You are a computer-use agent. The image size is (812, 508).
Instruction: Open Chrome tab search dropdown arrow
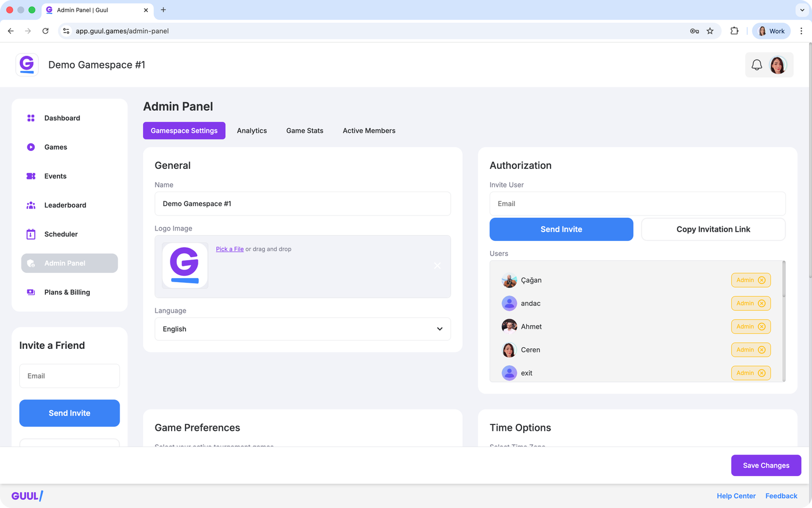[x=802, y=10]
